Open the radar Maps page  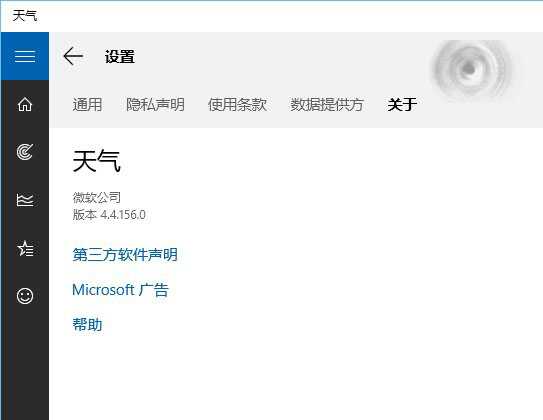tap(25, 152)
